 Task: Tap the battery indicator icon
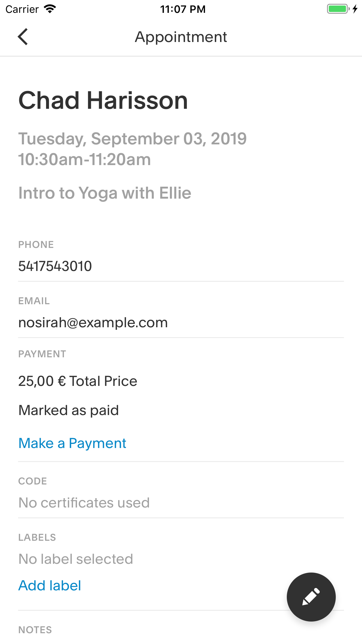point(338,9)
